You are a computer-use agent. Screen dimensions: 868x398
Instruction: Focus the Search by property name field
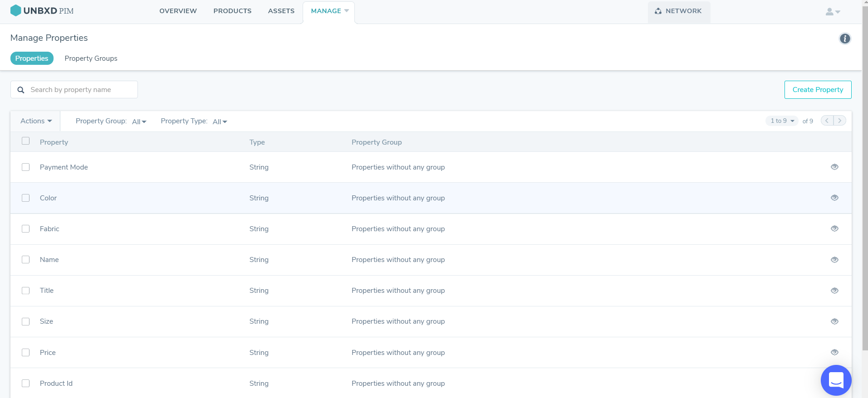coord(74,90)
